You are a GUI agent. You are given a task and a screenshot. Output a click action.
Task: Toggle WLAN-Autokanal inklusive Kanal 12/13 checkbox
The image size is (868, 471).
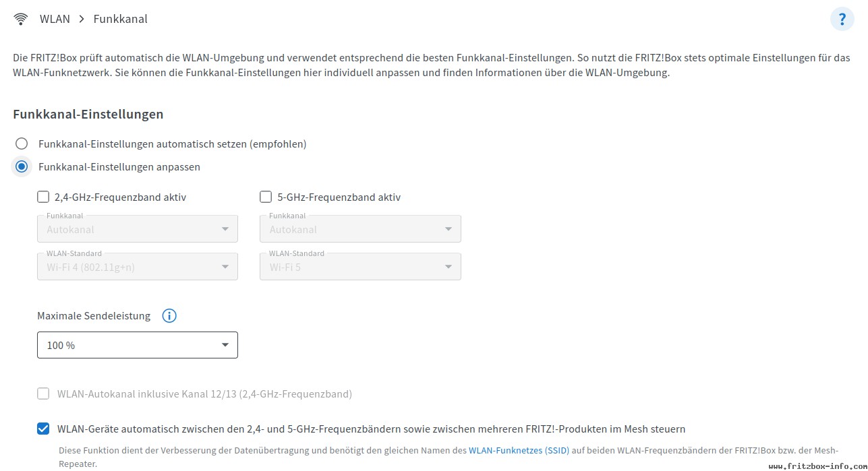click(x=43, y=394)
